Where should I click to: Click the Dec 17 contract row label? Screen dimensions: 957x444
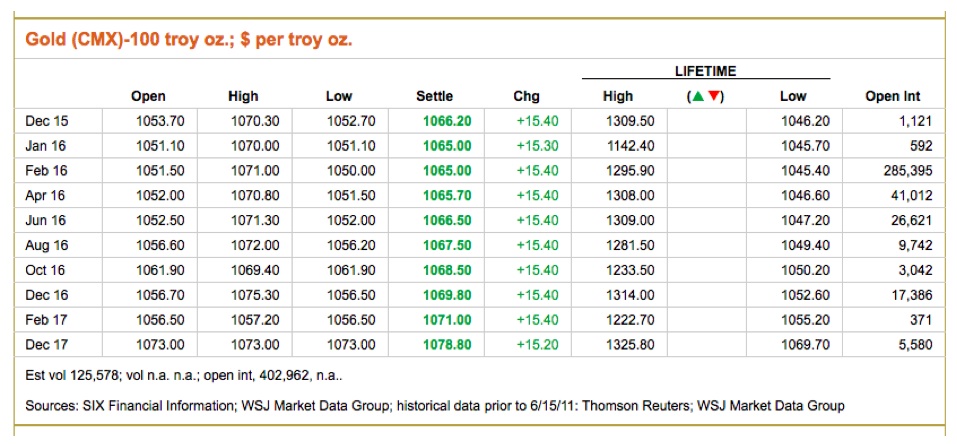[x=45, y=344]
